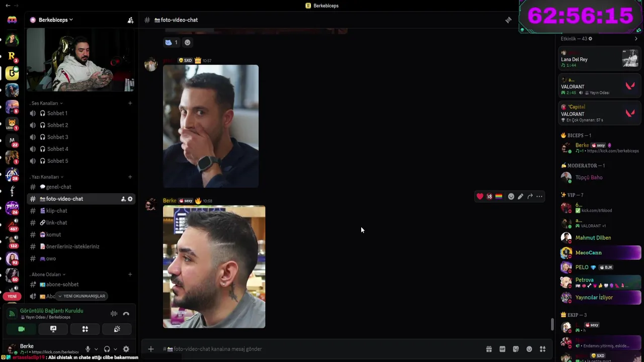The width and height of the screenshot is (644, 362).
Task: Toggle headphone deafen
Action: tap(107, 349)
